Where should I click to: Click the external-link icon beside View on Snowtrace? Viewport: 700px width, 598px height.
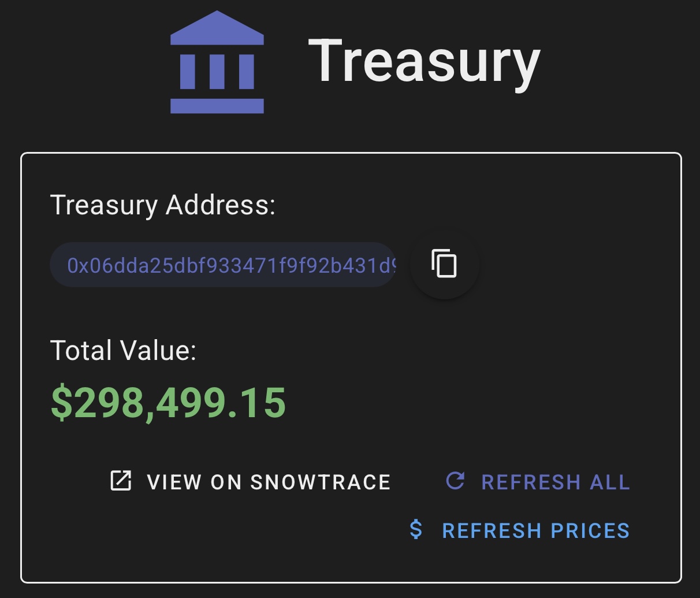pyautogui.click(x=121, y=481)
